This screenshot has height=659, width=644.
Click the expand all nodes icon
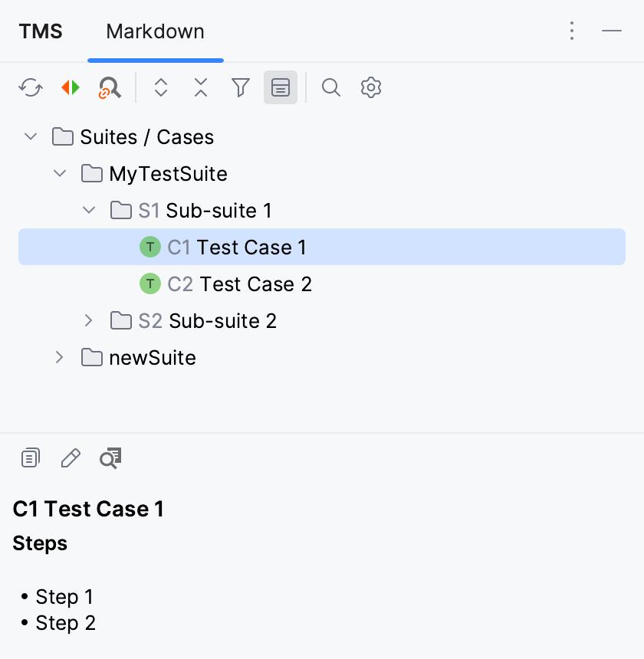click(x=161, y=87)
